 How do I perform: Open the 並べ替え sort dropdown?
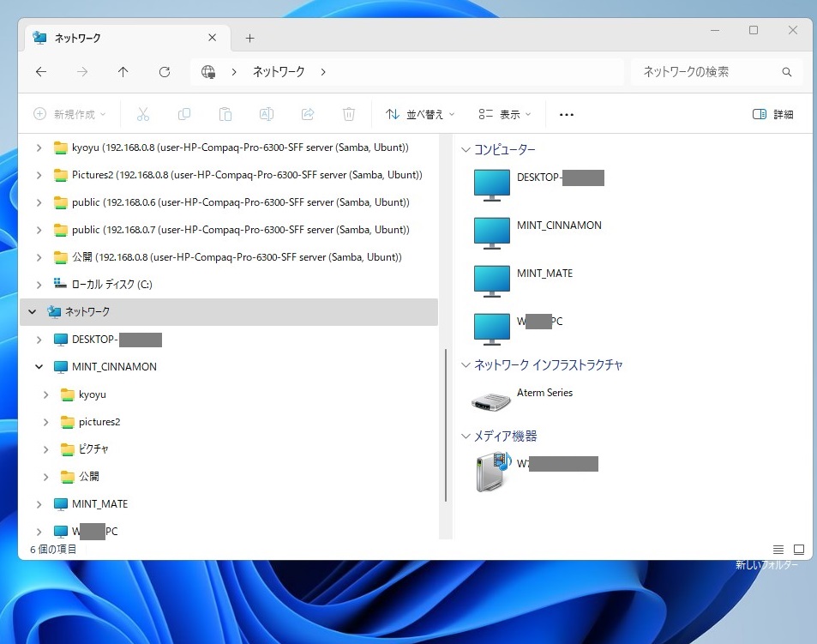420,114
